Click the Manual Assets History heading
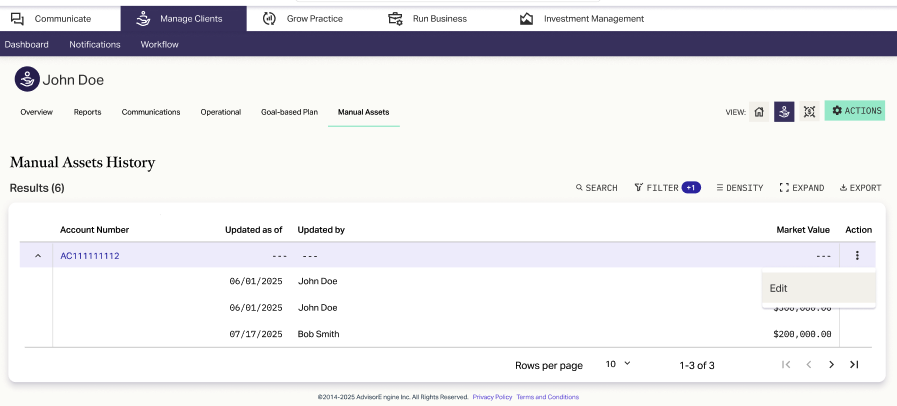This screenshot has width=897, height=406. click(x=82, y=162)
